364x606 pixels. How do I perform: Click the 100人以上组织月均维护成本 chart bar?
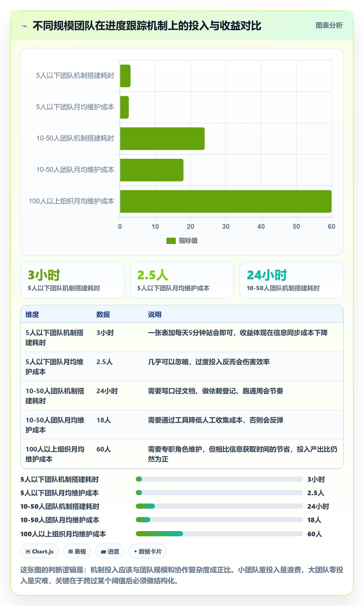tap(226, 202)
